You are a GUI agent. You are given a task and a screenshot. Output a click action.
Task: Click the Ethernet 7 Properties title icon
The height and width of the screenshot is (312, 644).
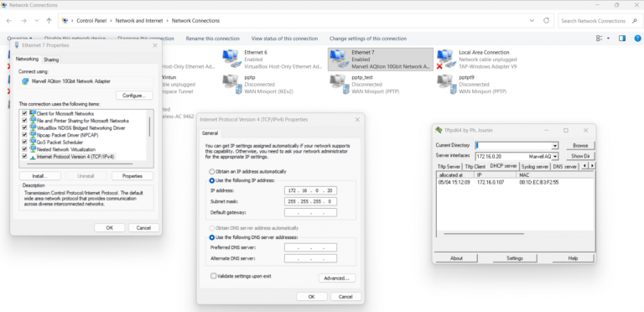(17, 45)
